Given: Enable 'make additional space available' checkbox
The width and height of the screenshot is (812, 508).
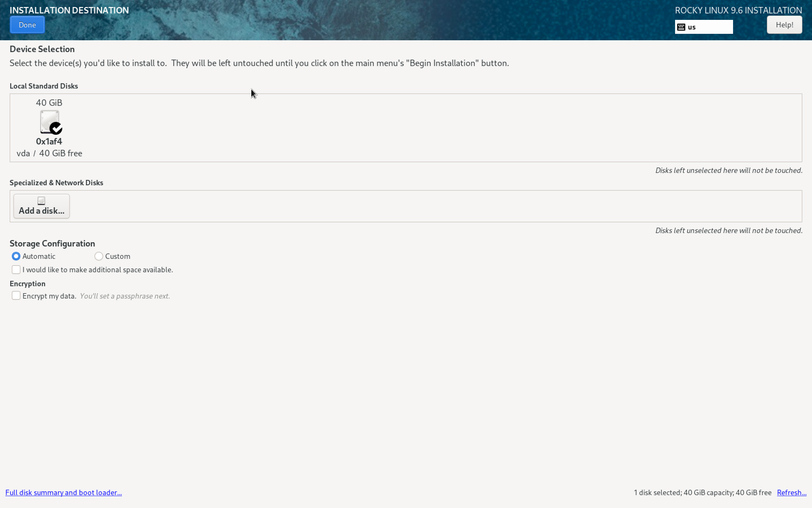Looking at the screenshot, I should (16, 270).
